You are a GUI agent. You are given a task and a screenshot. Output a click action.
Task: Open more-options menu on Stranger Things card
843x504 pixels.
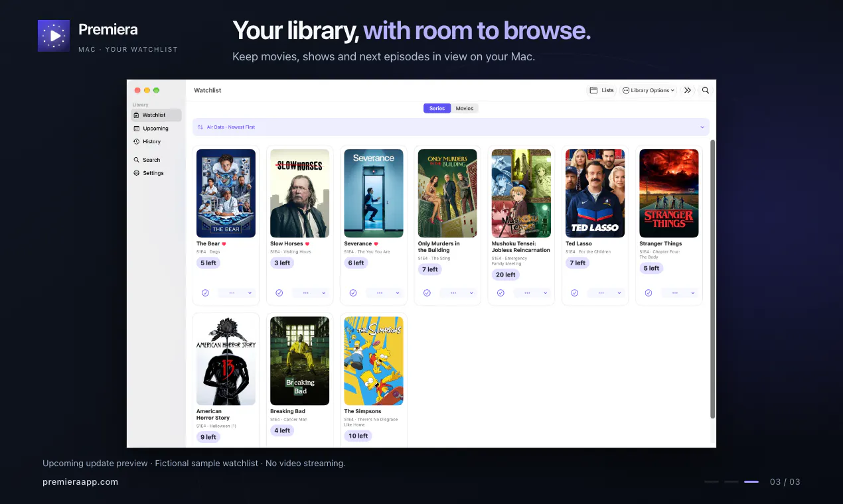pos(680,292)
